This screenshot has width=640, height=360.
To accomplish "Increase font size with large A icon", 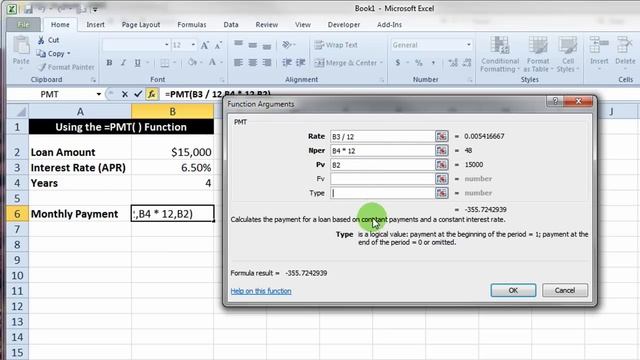I will point(205,45).
